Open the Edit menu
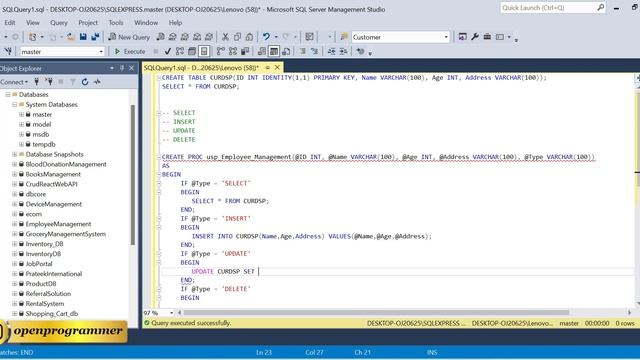640x360 pixels. (10, 23)
